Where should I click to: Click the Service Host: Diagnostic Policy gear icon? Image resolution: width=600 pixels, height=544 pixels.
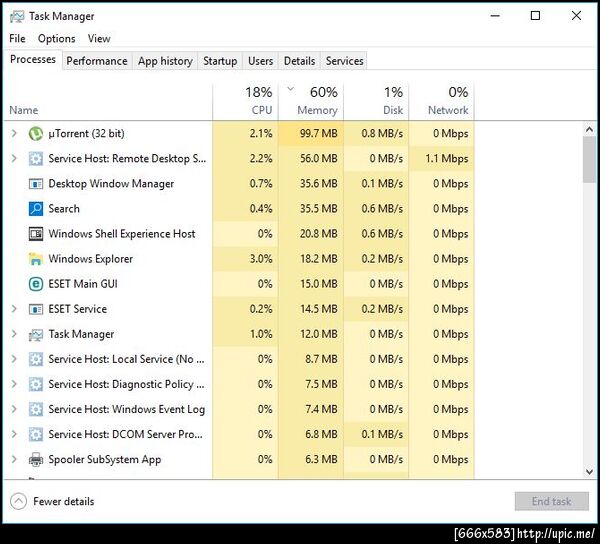pyautogui.click(x=36, y=384)
